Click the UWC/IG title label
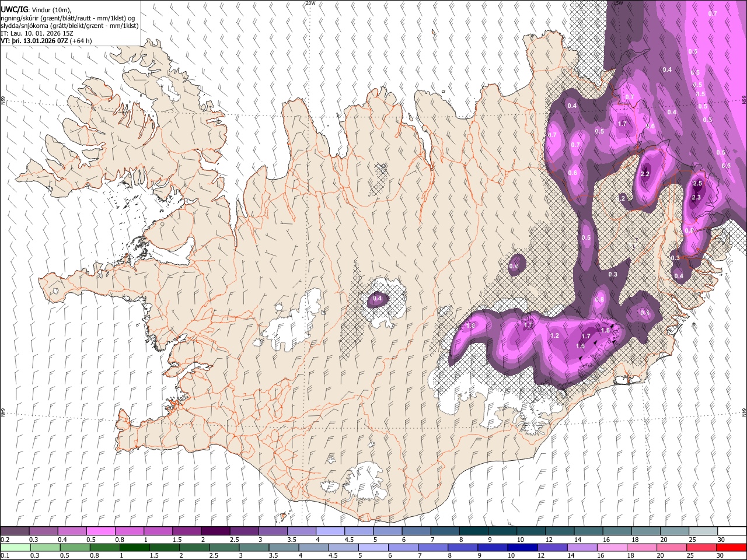Image resolution: width=747 pixels, height=560 pixels. tap(13, 10)
